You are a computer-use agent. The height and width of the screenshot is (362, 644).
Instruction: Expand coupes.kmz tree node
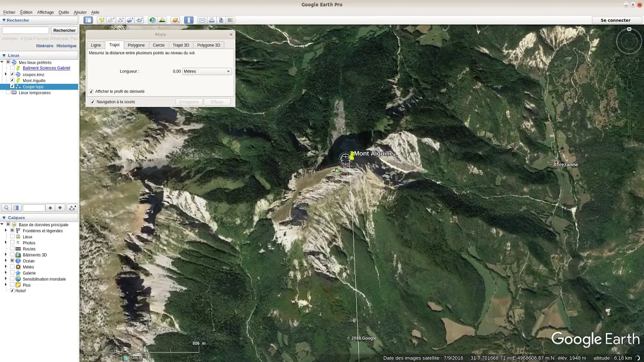(x=6, y=74)
